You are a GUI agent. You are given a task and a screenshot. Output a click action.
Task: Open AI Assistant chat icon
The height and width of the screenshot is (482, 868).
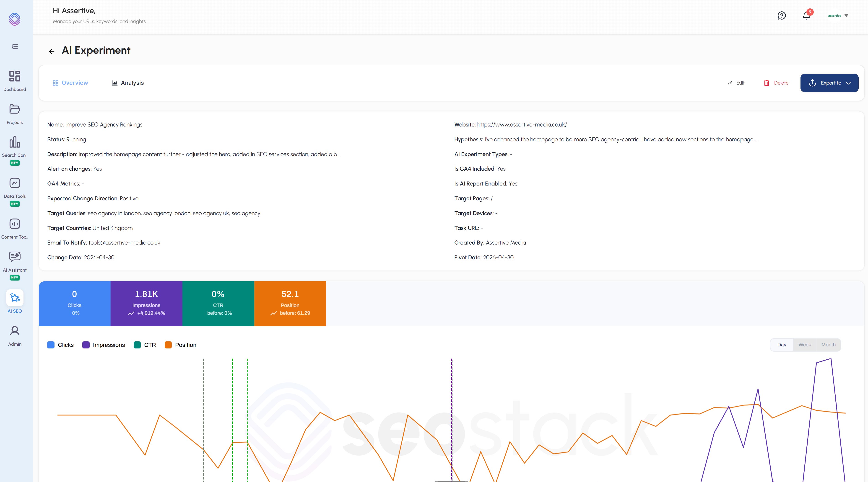(15, 256)
